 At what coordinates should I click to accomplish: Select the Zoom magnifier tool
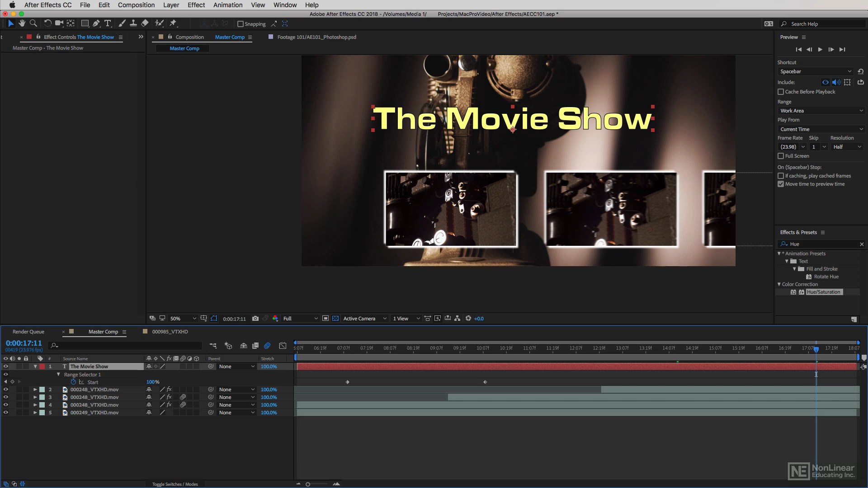tap(33, 23)
